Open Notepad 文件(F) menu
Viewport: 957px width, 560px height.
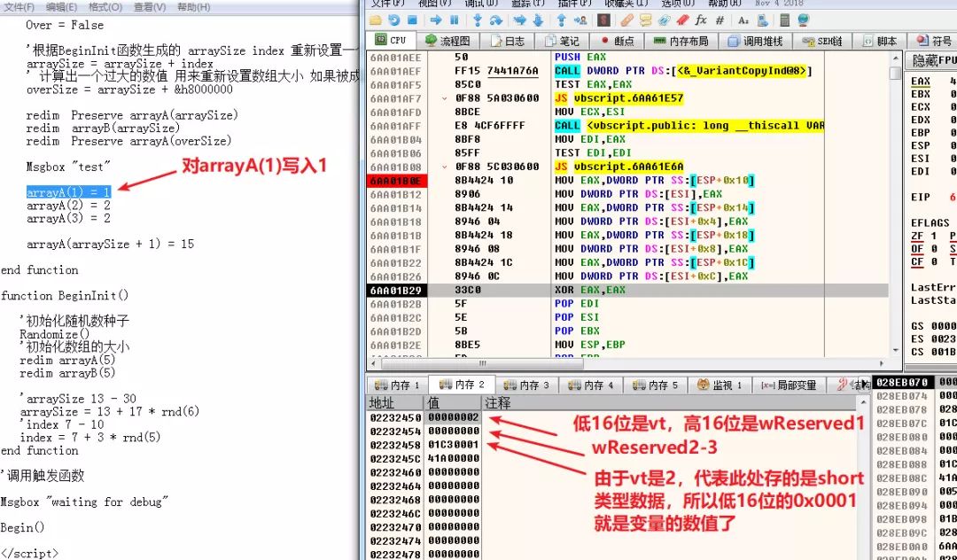tap(19, 7)
